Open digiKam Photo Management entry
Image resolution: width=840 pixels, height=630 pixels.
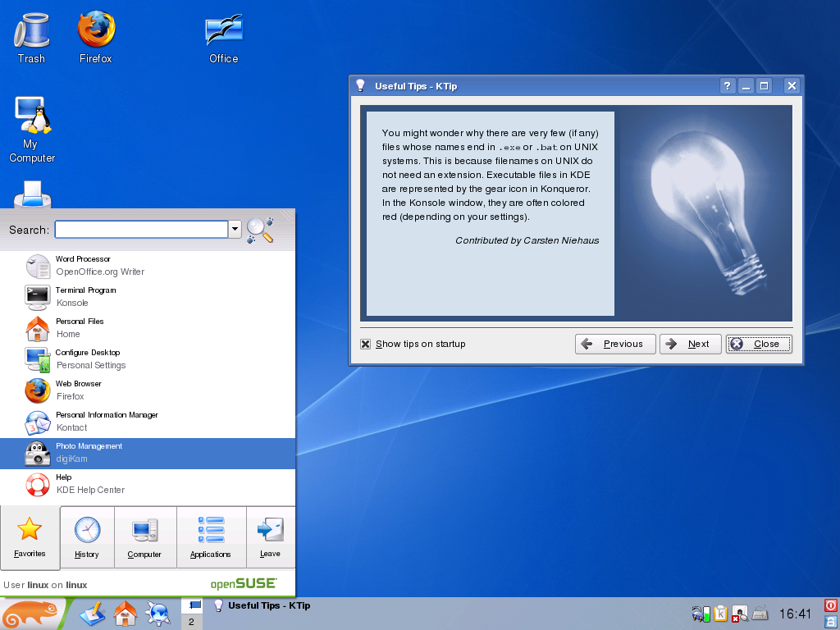(x=148, y=453)
